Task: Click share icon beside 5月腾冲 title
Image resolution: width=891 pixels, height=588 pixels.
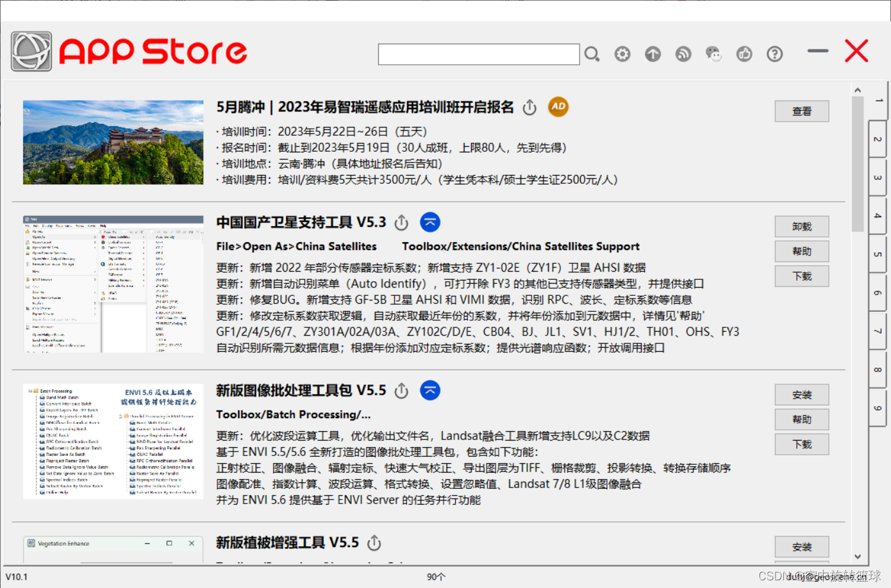Action: click(529, 108)
